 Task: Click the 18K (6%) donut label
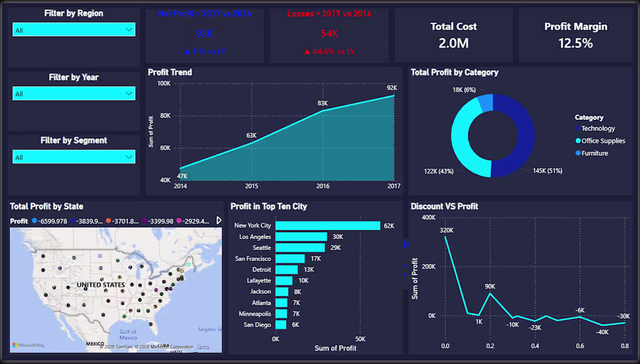(x=464, y=90)
